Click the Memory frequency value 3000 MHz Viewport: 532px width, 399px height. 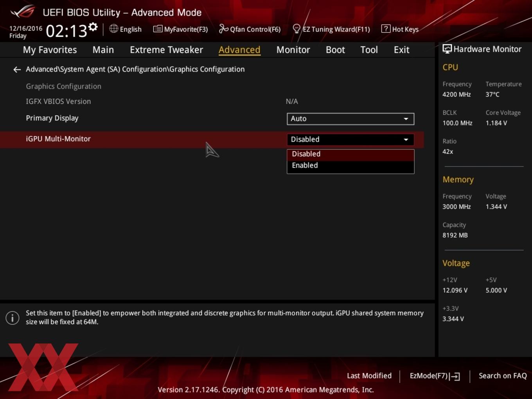(457, 207)
